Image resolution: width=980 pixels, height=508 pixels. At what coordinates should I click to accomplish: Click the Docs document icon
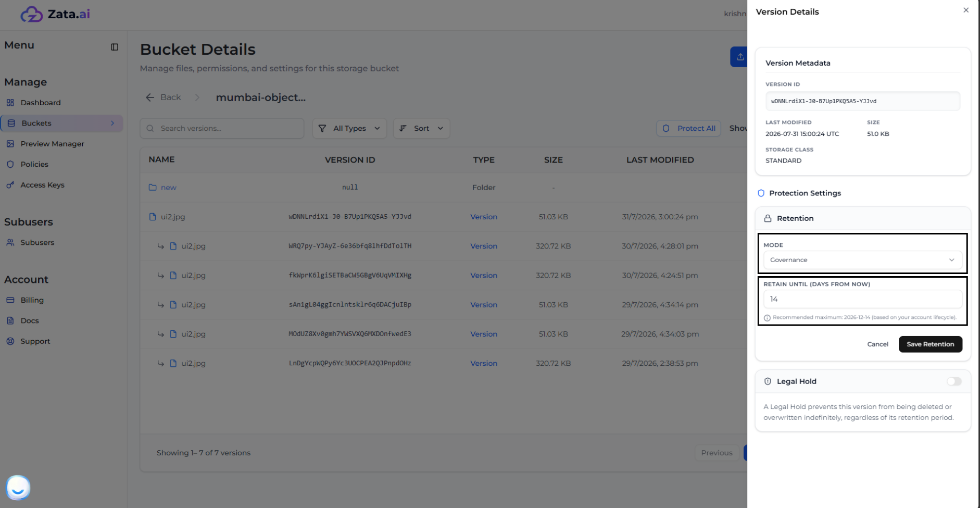coord(10,320)
